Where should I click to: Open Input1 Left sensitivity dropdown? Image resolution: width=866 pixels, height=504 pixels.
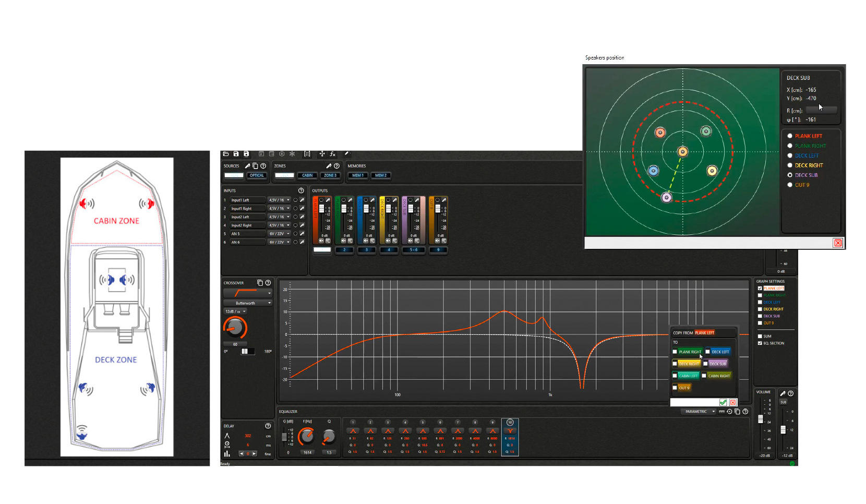pyautogui.click(x=279, y=200)
